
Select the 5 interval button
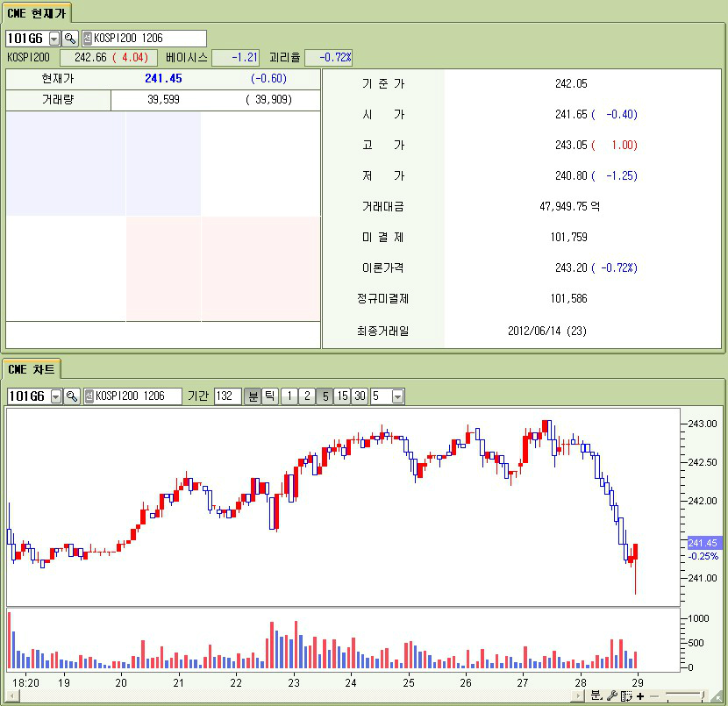coord(325,396)
